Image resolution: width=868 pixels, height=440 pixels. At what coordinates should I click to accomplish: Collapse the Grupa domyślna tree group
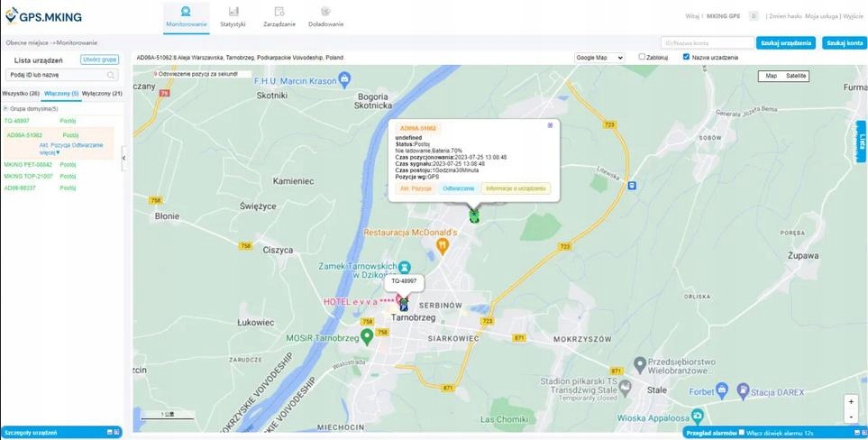pos(6,108)
